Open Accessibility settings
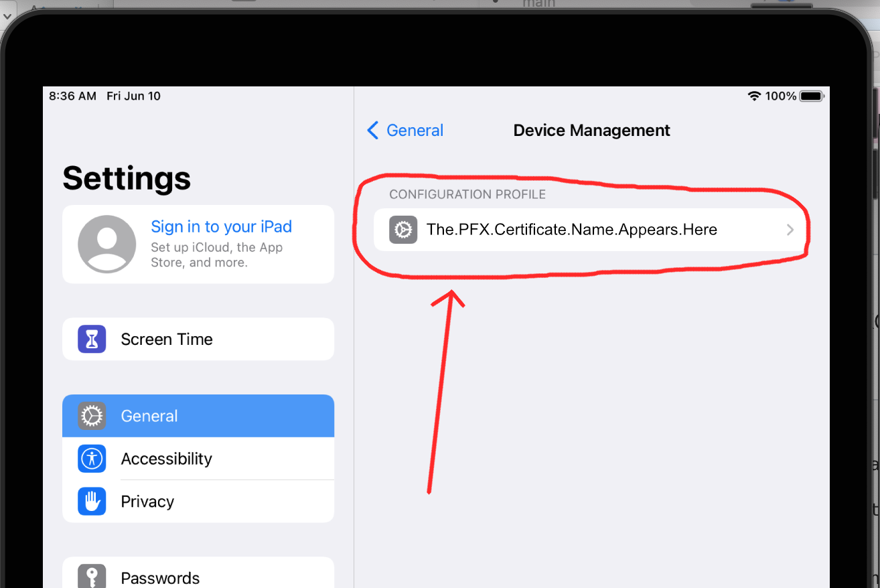This screenshot has width=880, height=588. click(198, 459)
